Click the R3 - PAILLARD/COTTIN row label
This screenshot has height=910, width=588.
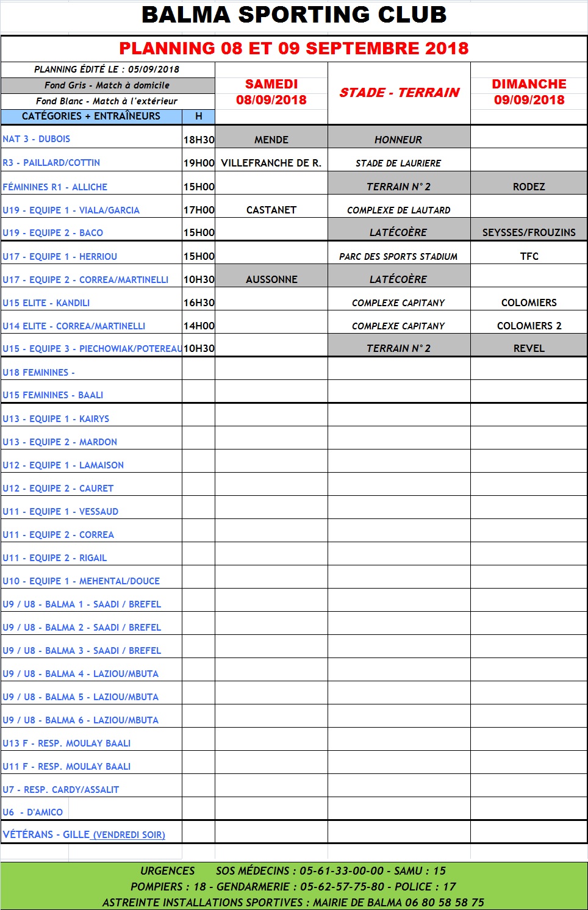[x=51, y=163]
